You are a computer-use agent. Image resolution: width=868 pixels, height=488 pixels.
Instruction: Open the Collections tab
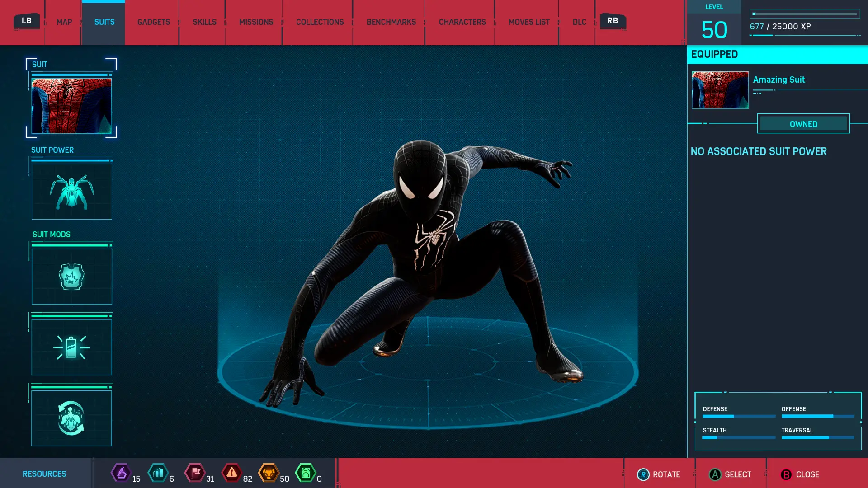(320, 22)
